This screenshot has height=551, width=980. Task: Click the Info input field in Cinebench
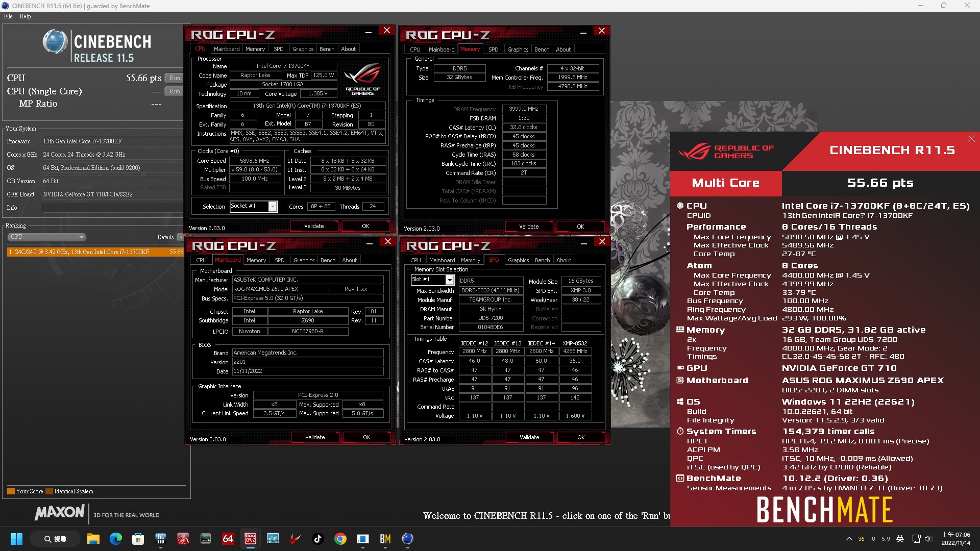[x=112, y=208]
